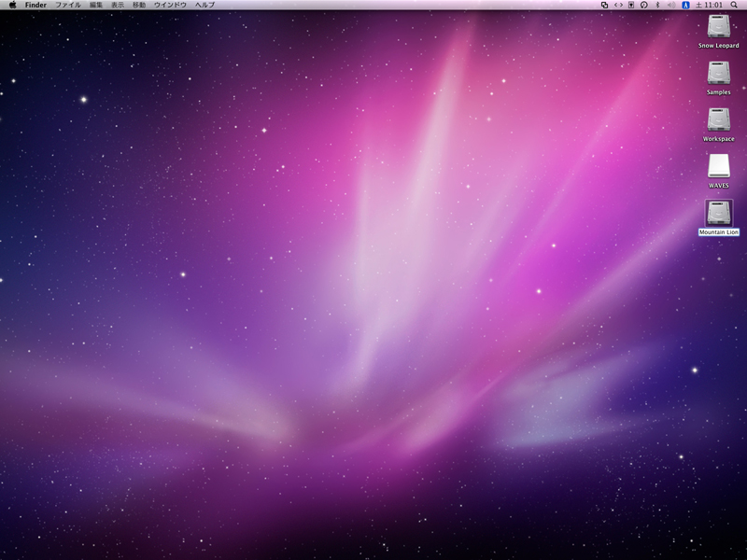Open Spotlight search magnifier icon

(734, 5)
